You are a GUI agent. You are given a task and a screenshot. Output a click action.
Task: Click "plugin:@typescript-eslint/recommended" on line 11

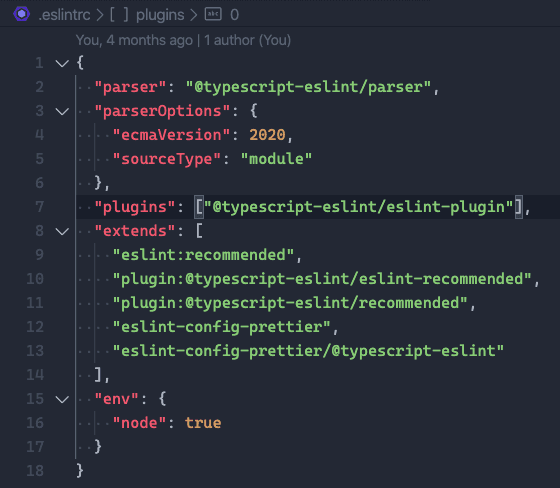pyautogui.click(x=290, y=303)
